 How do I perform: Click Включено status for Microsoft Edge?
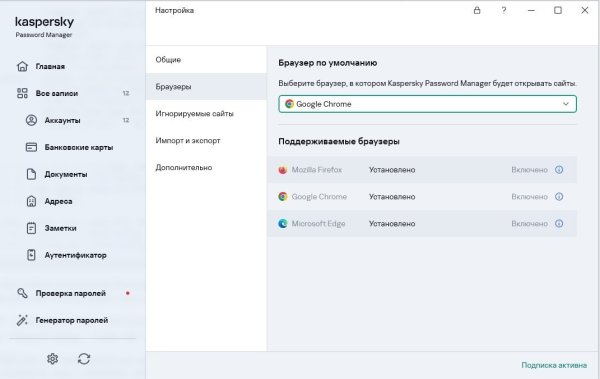coord(529,223)
